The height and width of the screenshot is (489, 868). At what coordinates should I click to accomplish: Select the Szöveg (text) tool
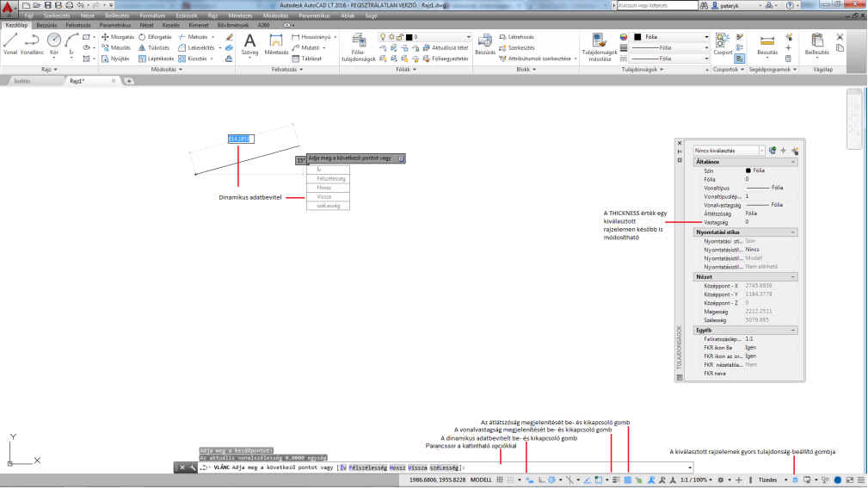click(x=249, y=44)
